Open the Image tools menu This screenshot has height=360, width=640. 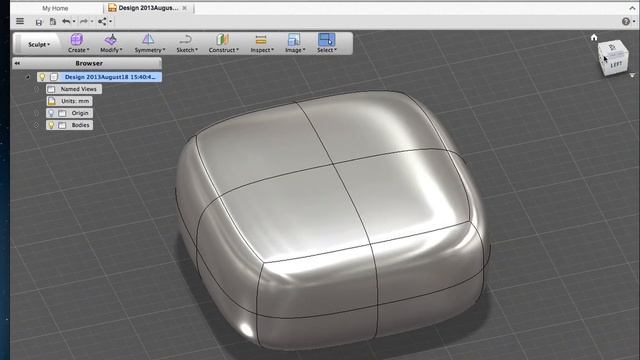click(295, 43)
